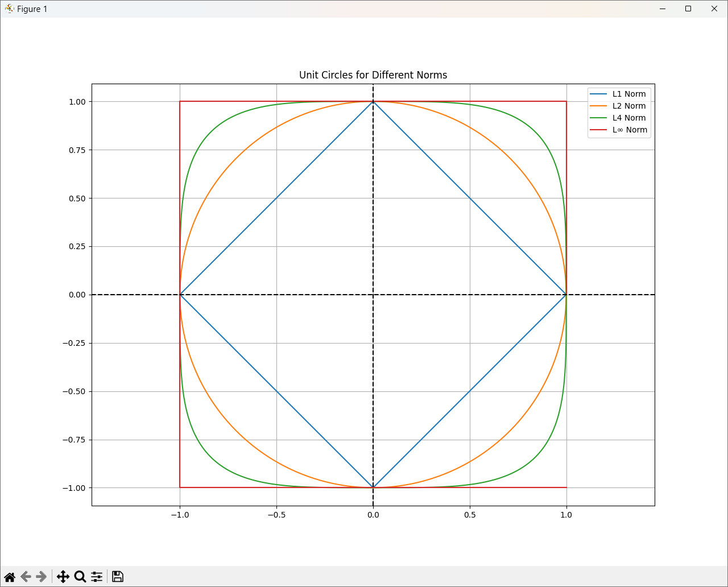Reset the plot to original view with Home

pos(10,577)
